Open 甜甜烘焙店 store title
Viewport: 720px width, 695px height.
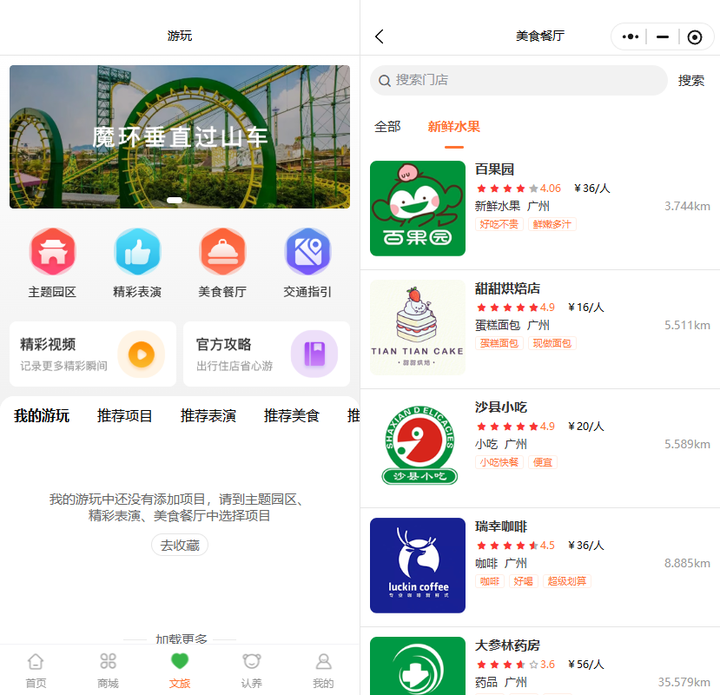(x=507, y=288)
